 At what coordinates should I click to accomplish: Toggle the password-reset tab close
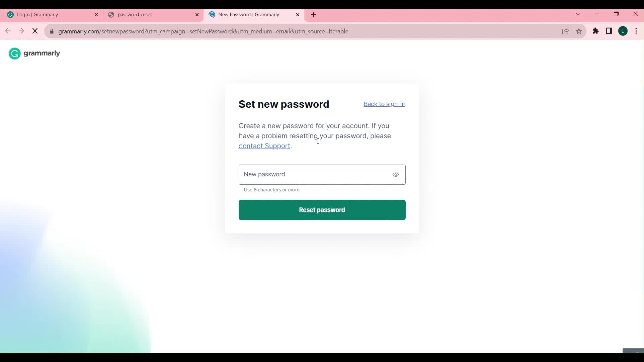(197, 15)
